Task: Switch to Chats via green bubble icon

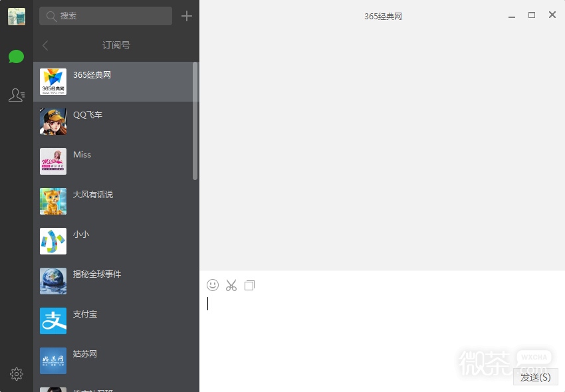Action: [x=16, y=56]
